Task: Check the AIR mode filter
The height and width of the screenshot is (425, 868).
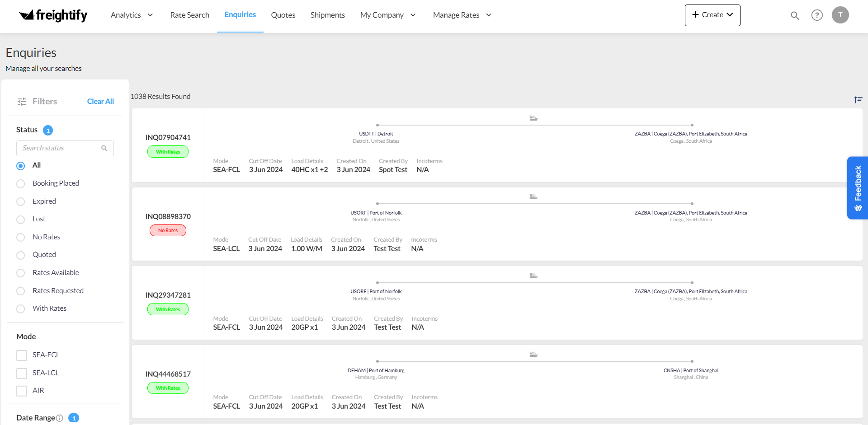Action: tap(21, 391)
